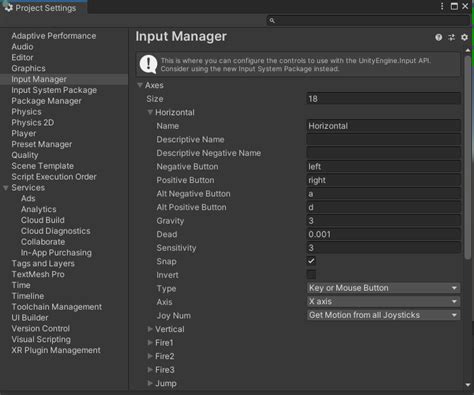This screenshot has height=395, width=474.
Task: Select TextMesh Pro settings
Action: coord(38,274)
